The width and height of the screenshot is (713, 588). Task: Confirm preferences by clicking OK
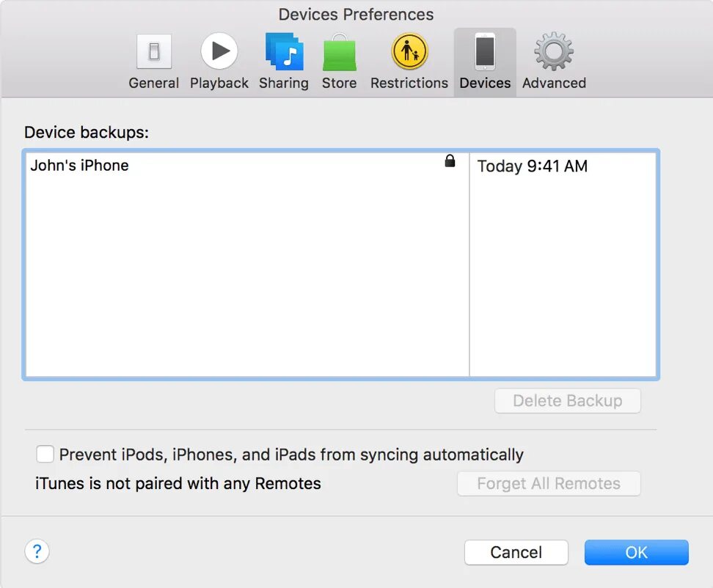pyautogui.click(x=635, y=552)
